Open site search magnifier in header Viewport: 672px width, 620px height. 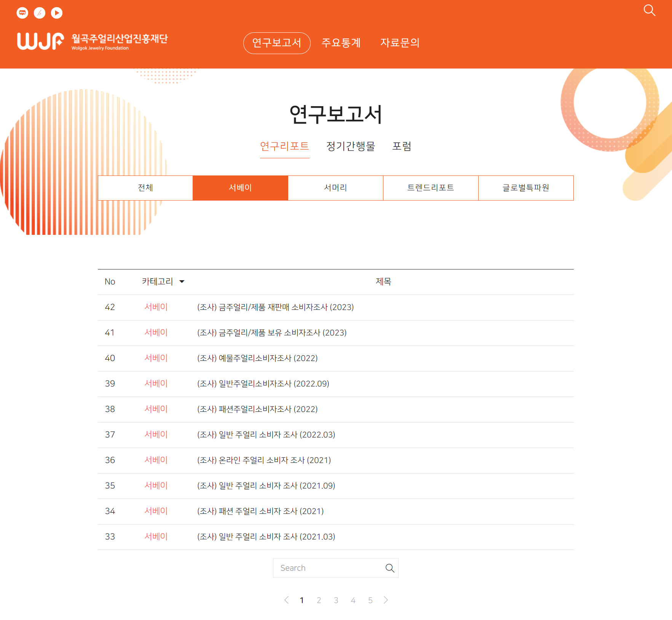tap(649, 10)
